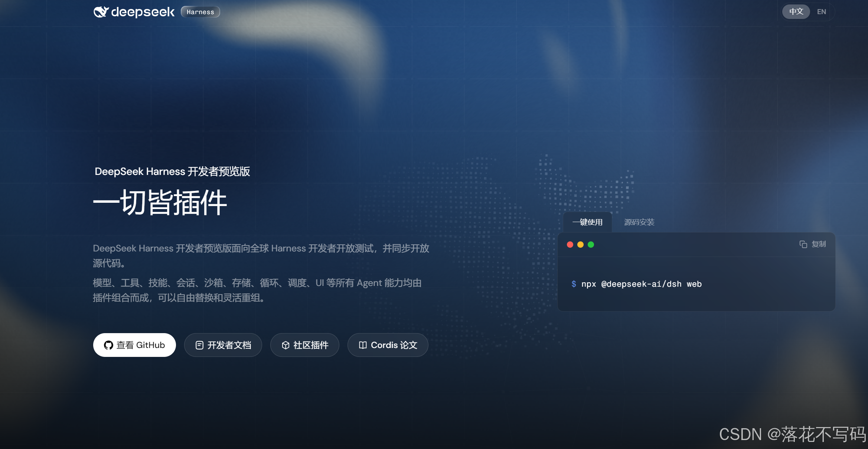
Task: Open 开发者文档 developer docs
Action: (x=223, y=345)
